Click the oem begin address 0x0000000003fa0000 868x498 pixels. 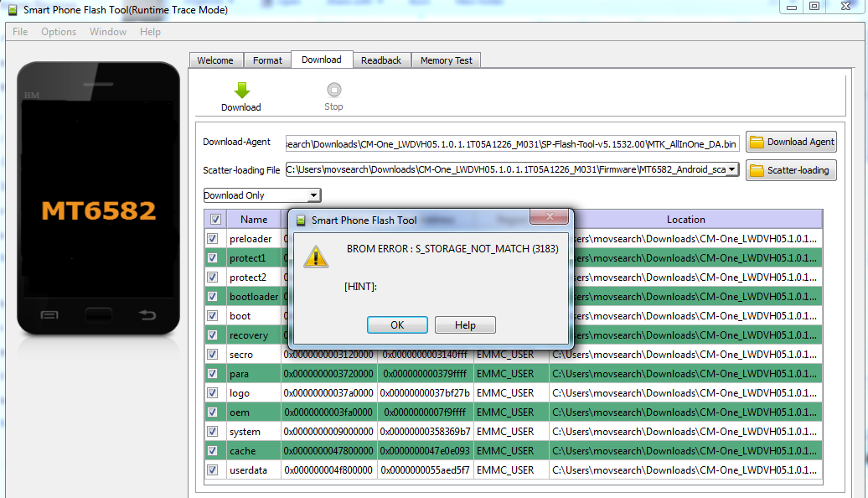[x=328, y=412]
